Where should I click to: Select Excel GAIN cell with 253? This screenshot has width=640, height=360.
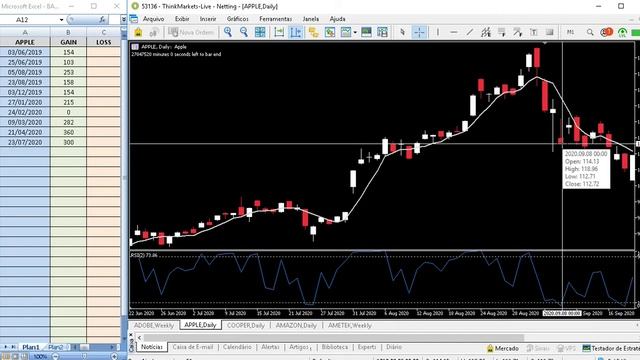click(x=68, y=72)
